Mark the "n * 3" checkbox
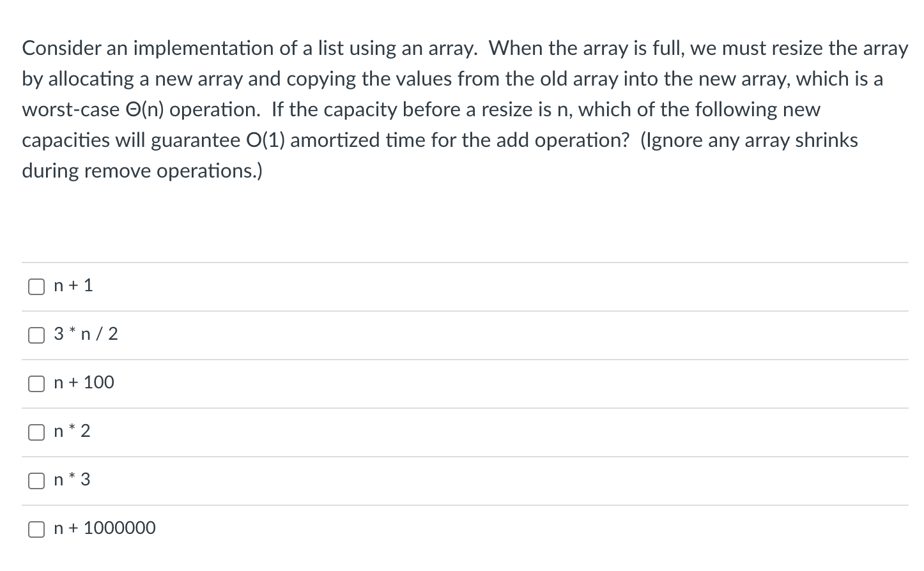The width and height of the screenshot is (924, 571). [x=36, y=481]
